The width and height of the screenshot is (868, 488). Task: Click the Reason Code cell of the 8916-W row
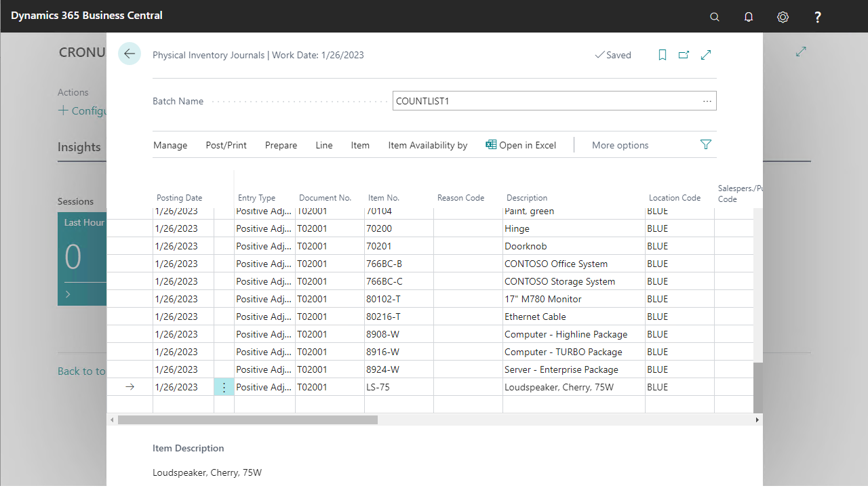[x=468, y=352]
